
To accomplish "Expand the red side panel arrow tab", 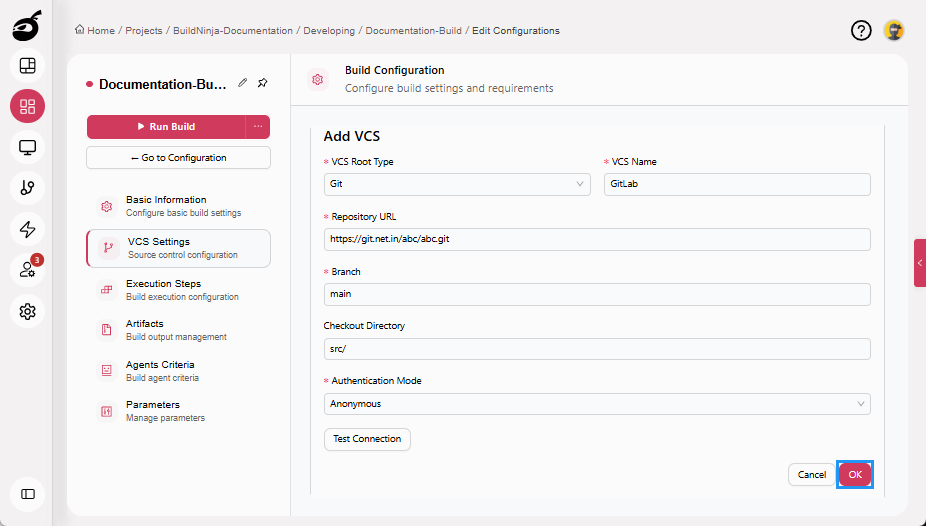I will (x=920, y=263).
